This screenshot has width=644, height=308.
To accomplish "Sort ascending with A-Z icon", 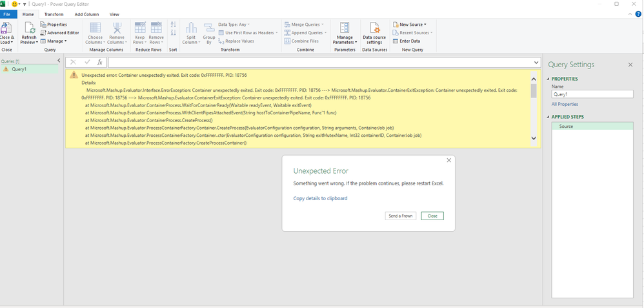I will [x=173, y=25].
